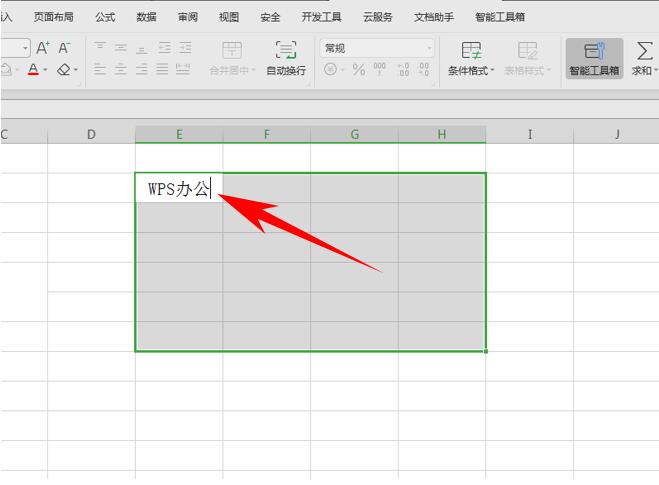Open 条件格式 conditional formatting
The image size is (659, 485).
click(x=471, y=58)
